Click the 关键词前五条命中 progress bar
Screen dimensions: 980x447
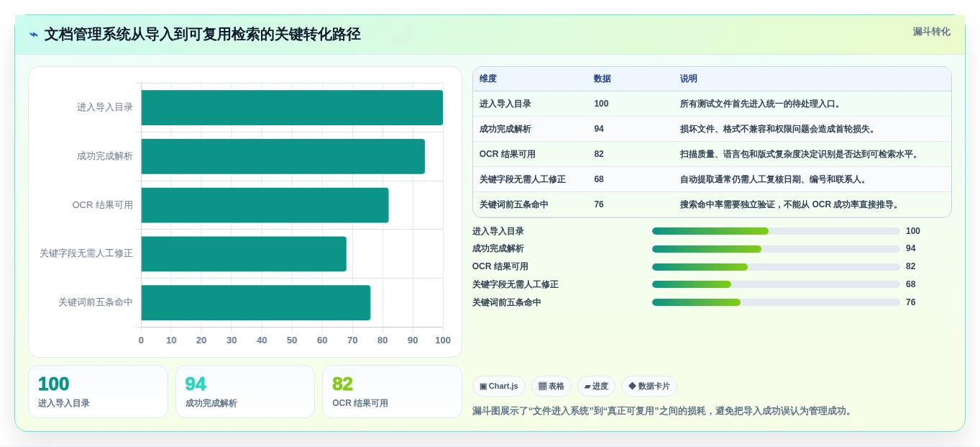[776, 302]
